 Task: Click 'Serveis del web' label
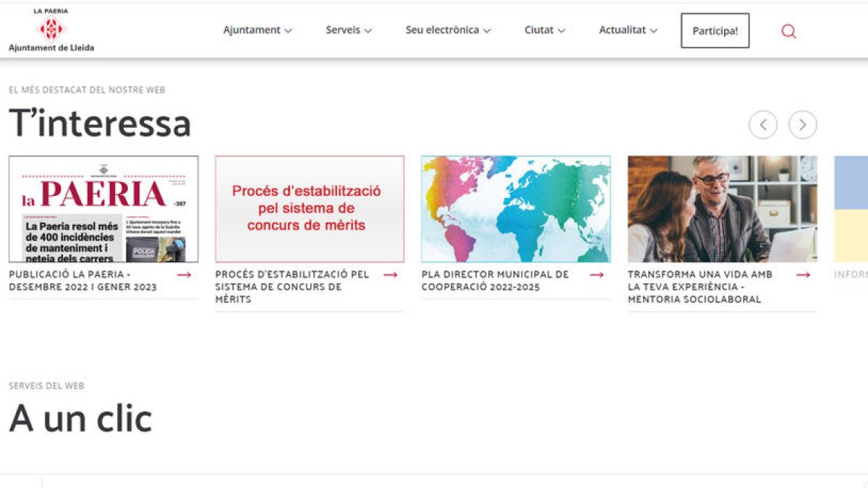46,385
